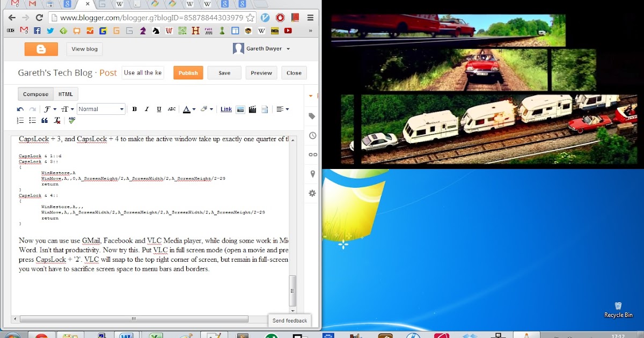Set post Location using the pin icon
Image resolution: width=644 pixels, height=338 pixels.
[311, 174]
